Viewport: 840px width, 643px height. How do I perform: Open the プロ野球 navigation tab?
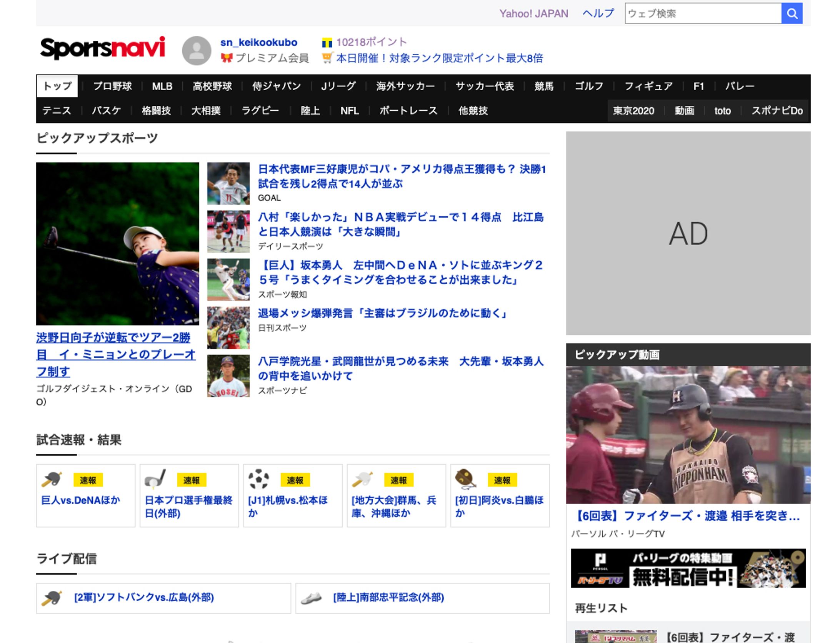(112, 86)
